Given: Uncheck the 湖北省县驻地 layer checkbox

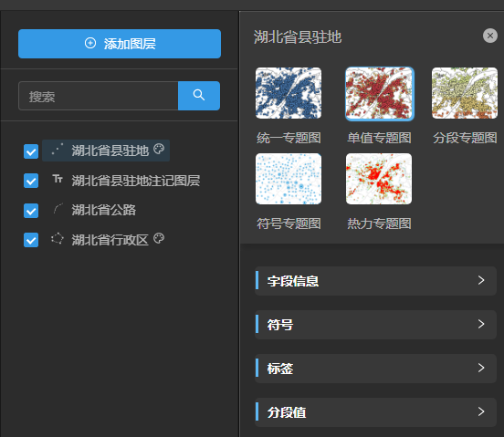Looking at the screenshot, I should click(31, 151).
